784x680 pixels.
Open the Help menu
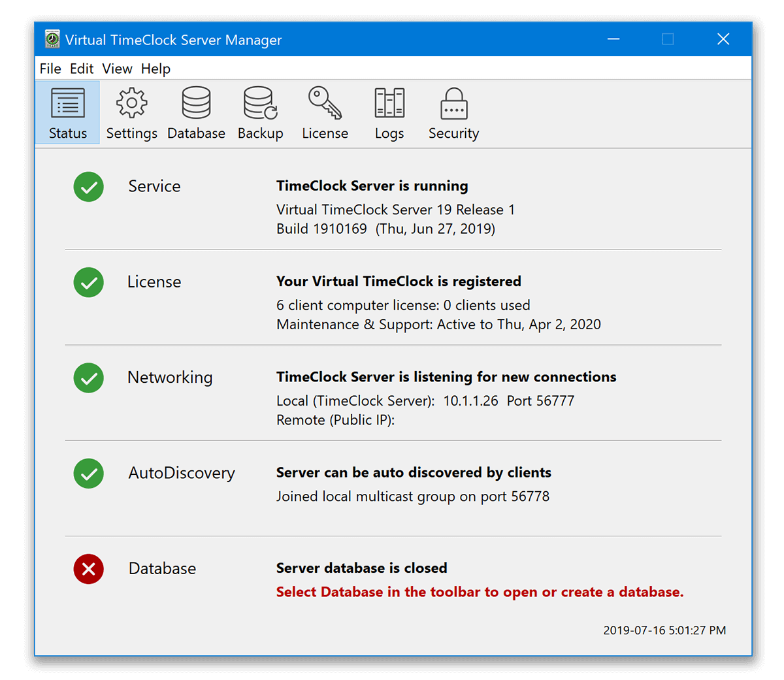(x=155, y=68)
